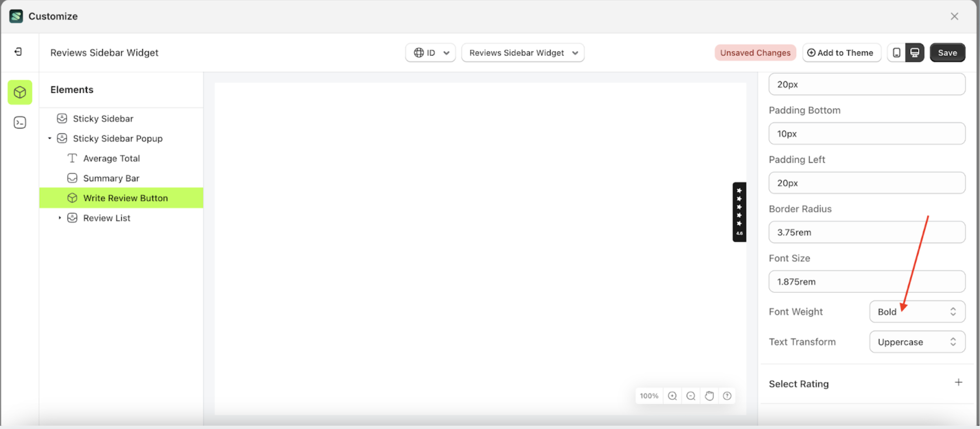
Task: Select the hand pan tool
Action: [x=709, y=396]
